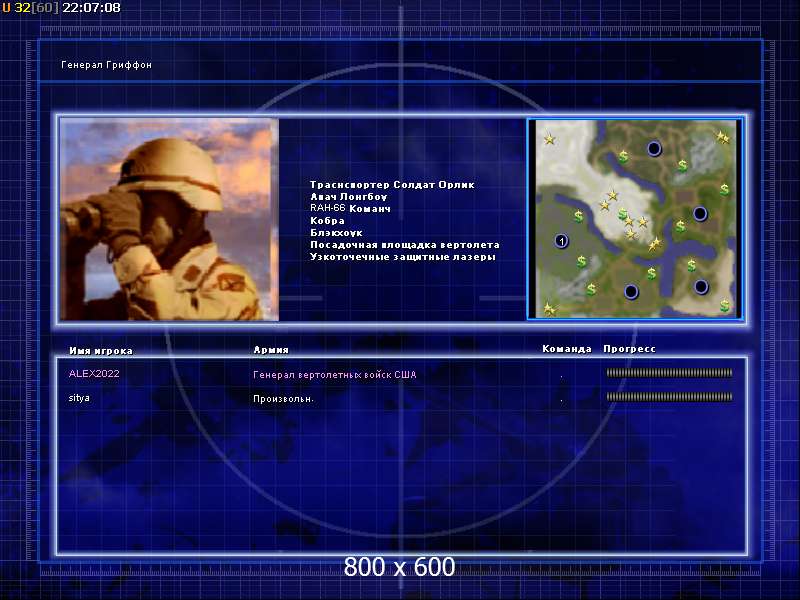Click 'Узкоточечные защитные лазеры' line
Viewport: 800px width, 600px height.
[403, 257]
